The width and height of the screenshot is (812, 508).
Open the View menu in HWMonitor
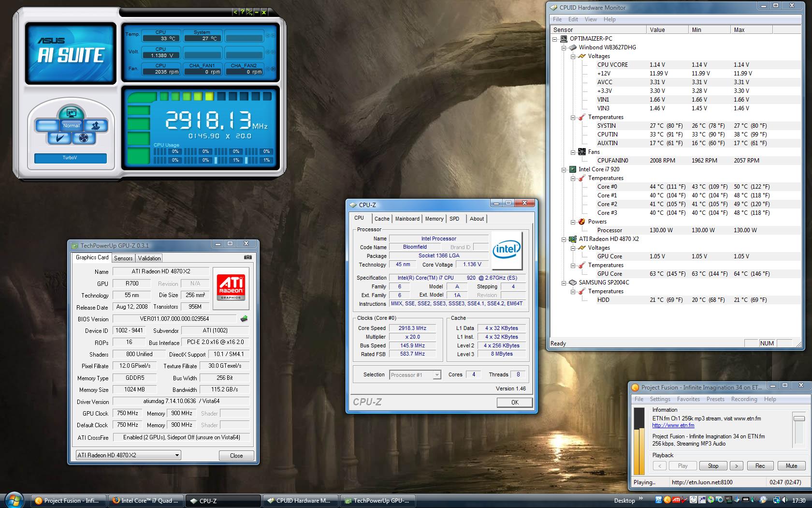(x=591, y=19)
